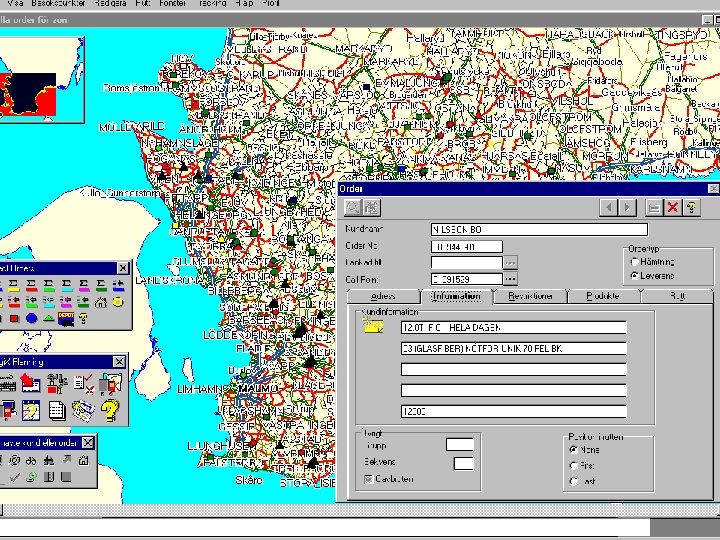The height and width of the screenshot is (540, 720).
Task: Click the large yellow question mark help icon
Action: (x=110, y=410)
